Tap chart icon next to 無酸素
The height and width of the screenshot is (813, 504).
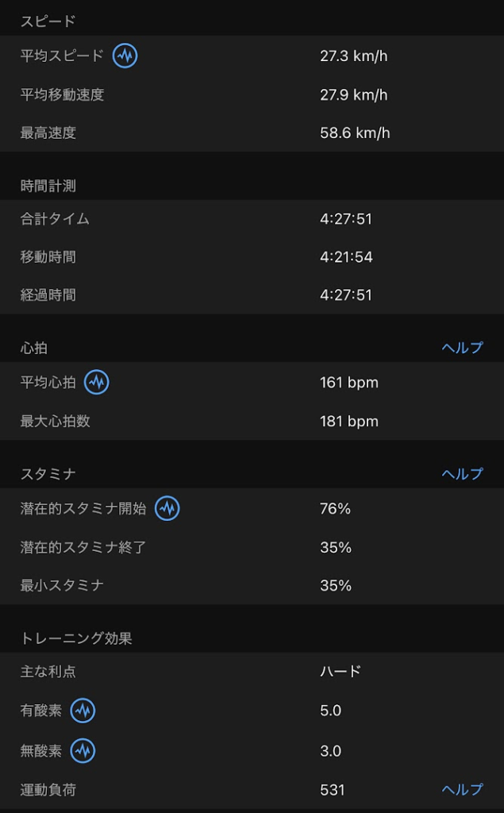(83, 750)
